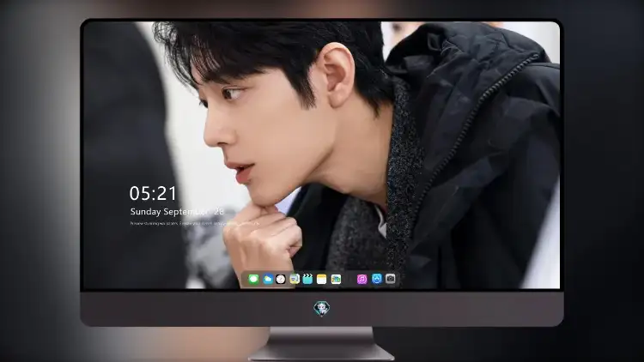Open the Weather app in the dock

point(267,279)
